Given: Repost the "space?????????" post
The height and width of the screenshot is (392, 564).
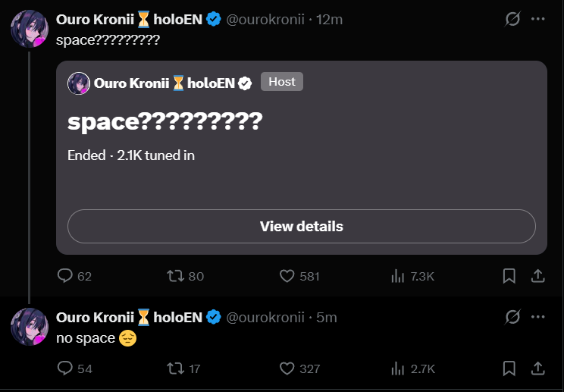Looking at the screenshot, I should (x=175, y=276).
